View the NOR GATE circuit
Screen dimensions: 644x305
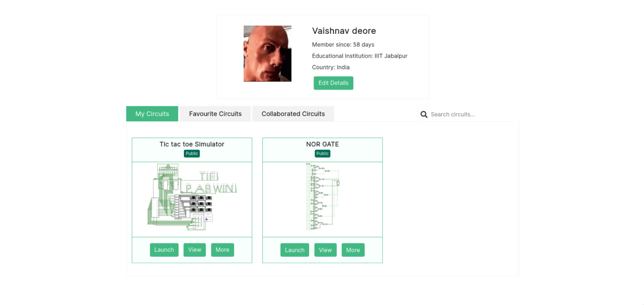tap(325, 250)
